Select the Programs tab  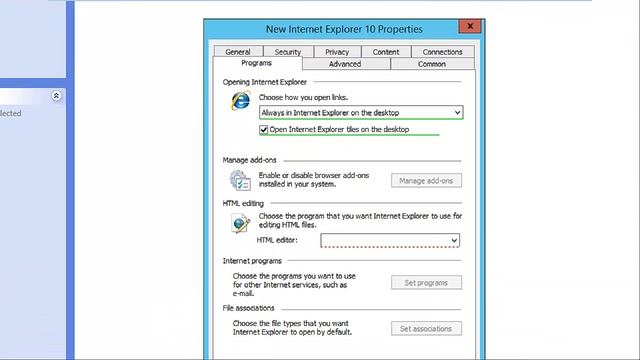click(257, 63)
